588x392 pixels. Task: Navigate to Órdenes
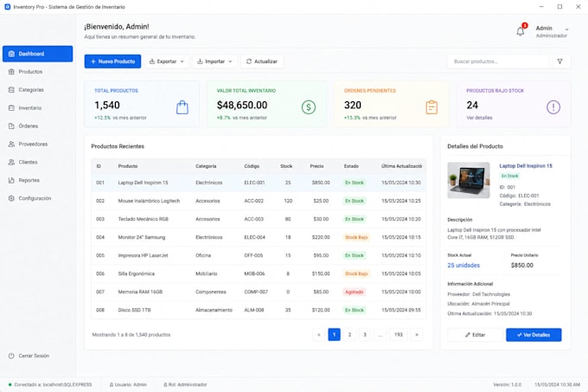(x=37, y=126)
